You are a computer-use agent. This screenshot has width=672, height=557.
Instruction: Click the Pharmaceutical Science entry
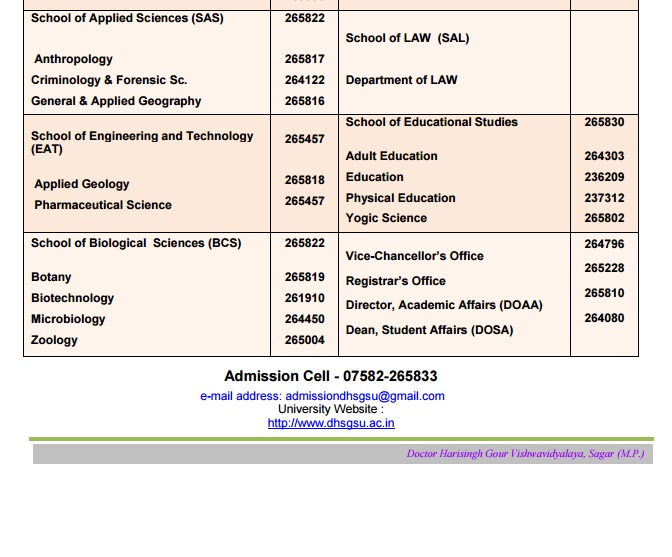point(103,205)
